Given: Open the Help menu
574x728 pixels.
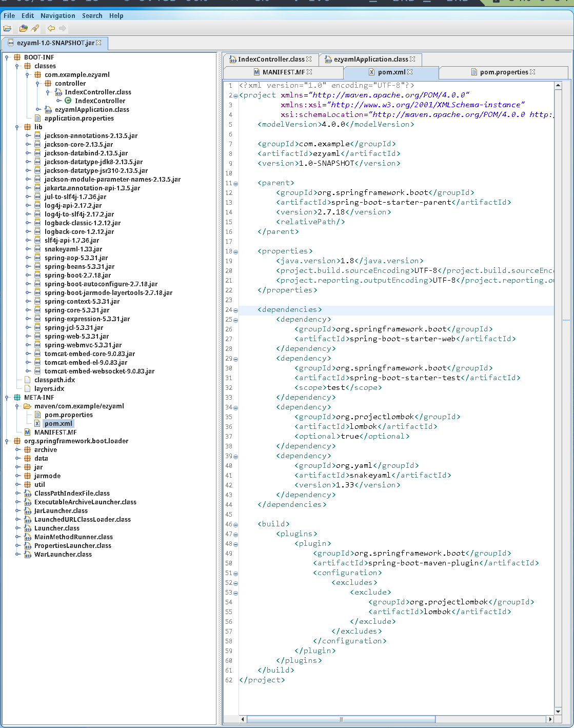Looking at the screenshot, I should pyautogui.click(x=116, y=15).
